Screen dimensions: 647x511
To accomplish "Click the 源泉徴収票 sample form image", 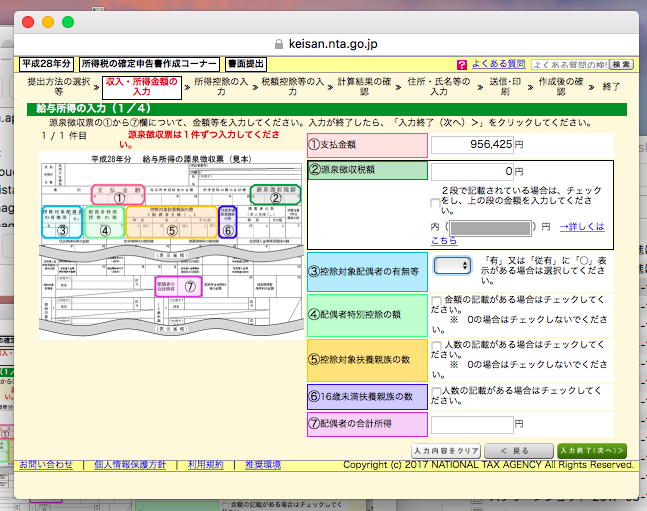I will 172,245.
